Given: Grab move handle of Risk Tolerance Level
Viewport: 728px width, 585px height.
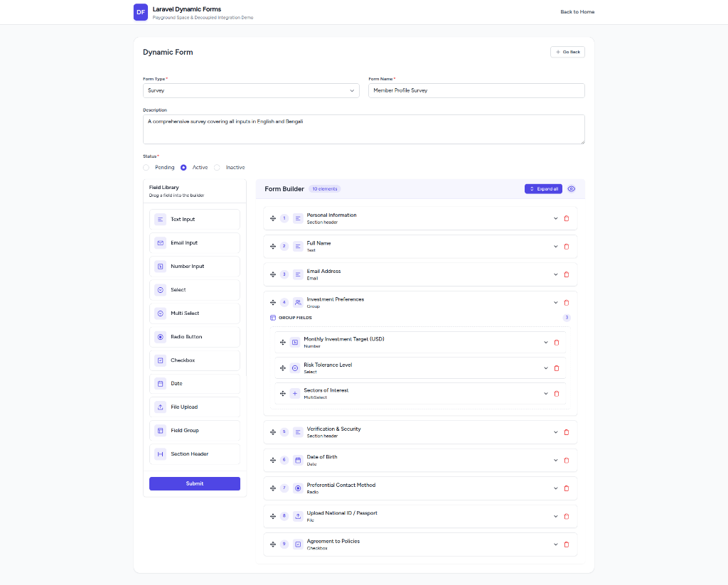Looking at the screenshot, I should coord(283,368).
